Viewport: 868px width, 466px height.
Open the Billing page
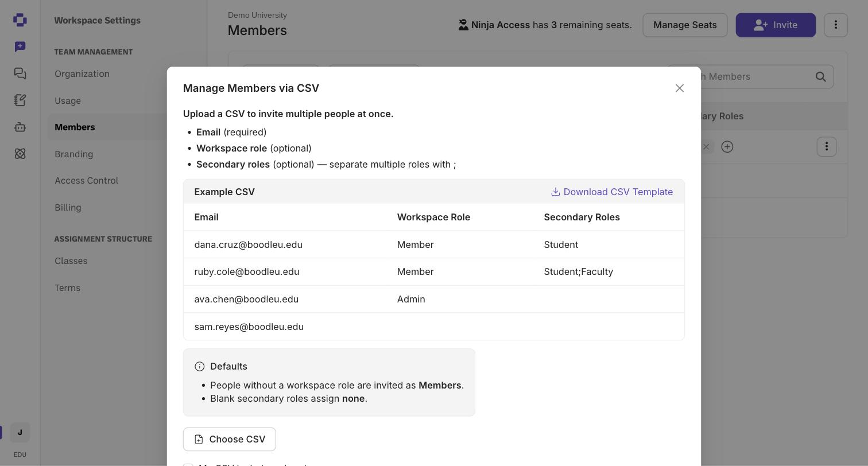[68, 207]
